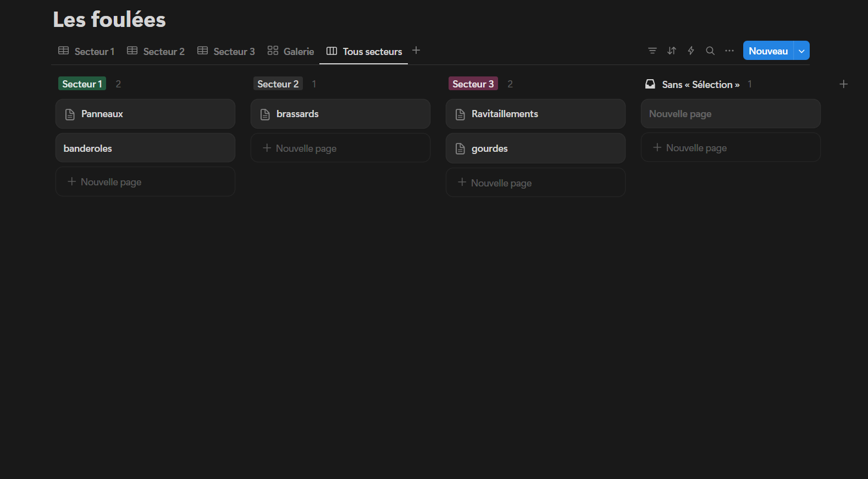The width and height of the screenshot is (868, 479).
Task: Click the blue Nouveau button
Action: [x=768, y=51]
